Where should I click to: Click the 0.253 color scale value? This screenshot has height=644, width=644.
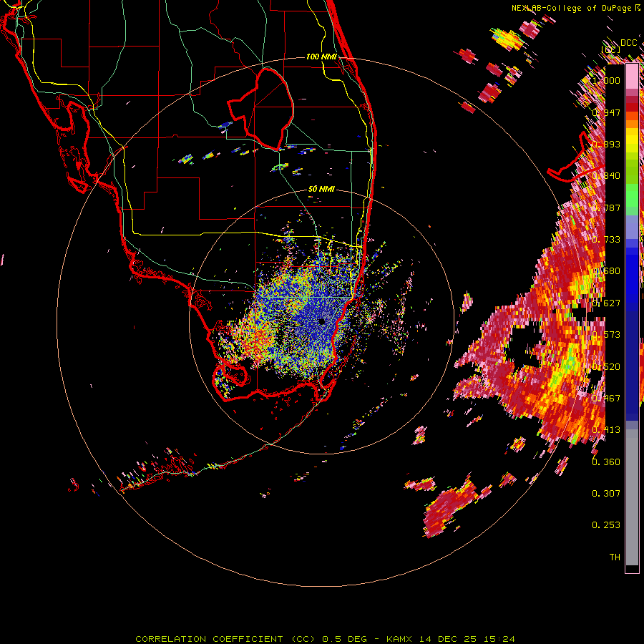[606, 525]
